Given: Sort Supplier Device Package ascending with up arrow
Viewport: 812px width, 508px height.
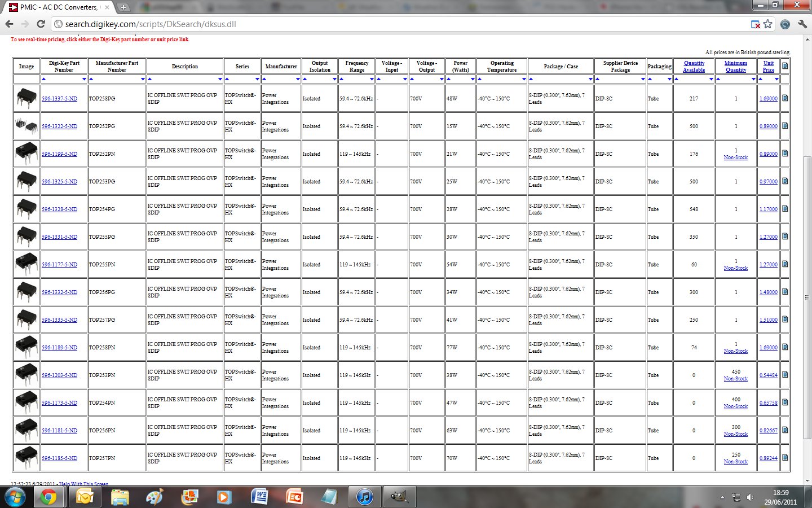Looking at the screenshot, I should (x=597, y=79).
